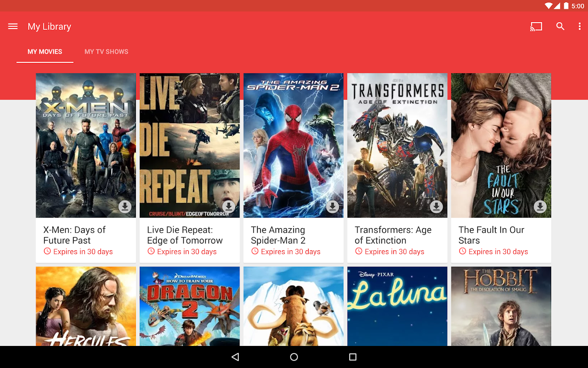
Task: Download Transformers: Age of Extinction
Action: (436, 206)
